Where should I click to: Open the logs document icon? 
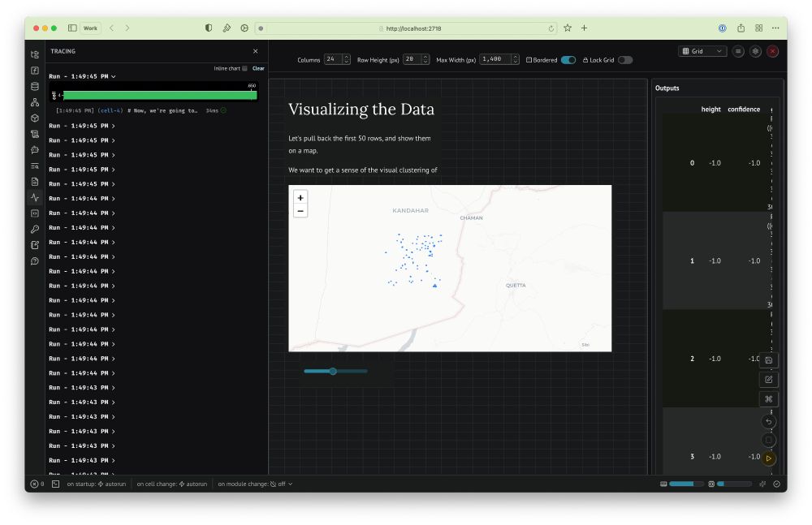tap(35, 182)
